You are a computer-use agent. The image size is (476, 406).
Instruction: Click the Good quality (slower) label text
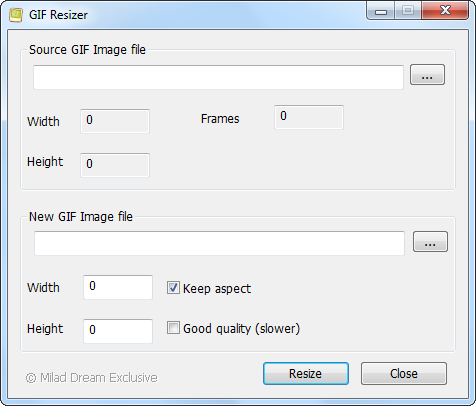coord(242,329)
